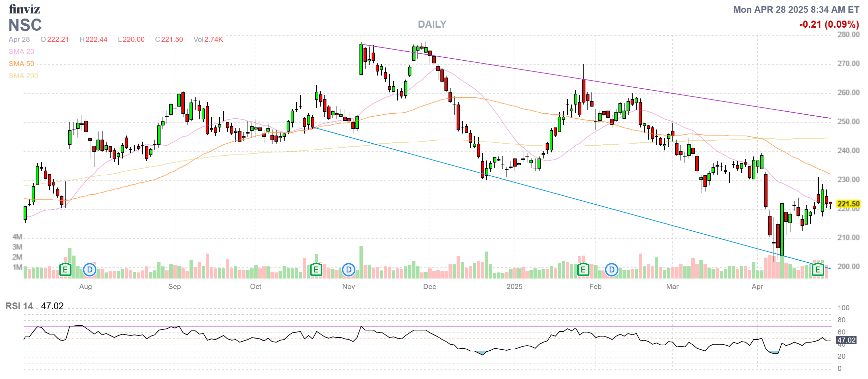The height and width of the screenshot is (379, 868).
Task: Click the earnings E marker in late October
Action: coord(316,269)
